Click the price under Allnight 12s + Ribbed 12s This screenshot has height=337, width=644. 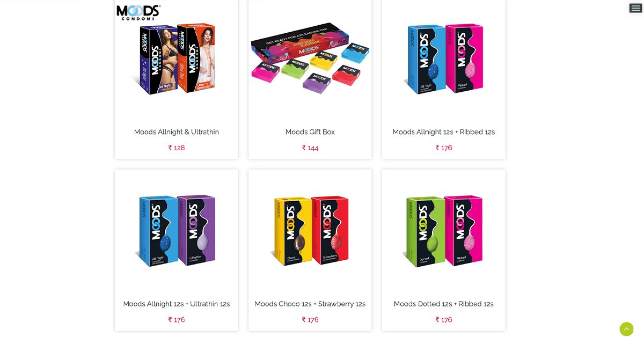[x=444, y=148]
